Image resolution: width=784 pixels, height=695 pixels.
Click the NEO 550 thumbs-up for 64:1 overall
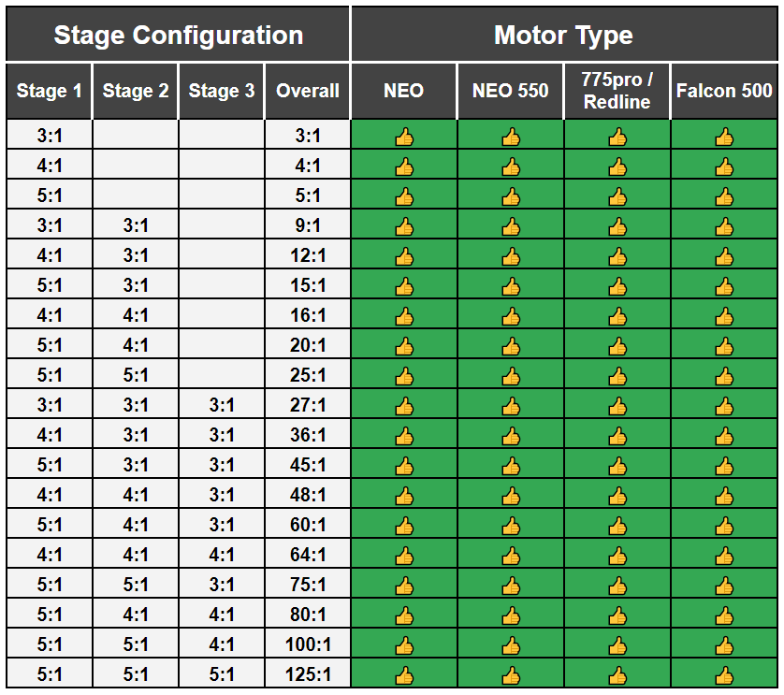pos(511,556)
